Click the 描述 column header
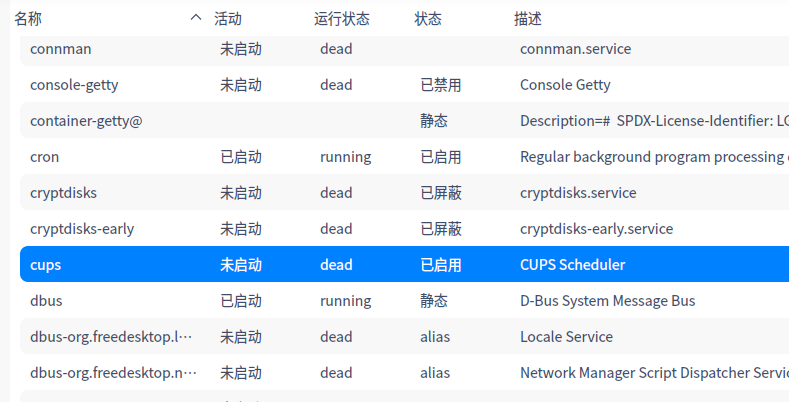 click(x=528, y=19)
